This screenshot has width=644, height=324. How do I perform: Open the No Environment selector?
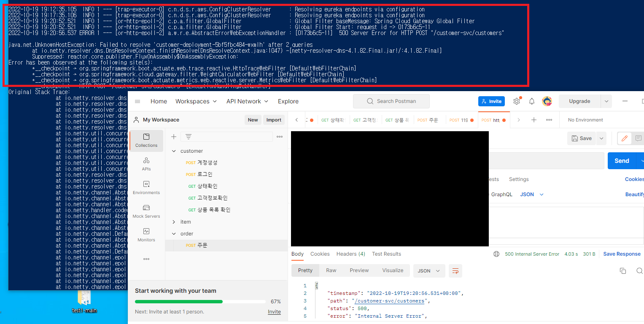585,120
